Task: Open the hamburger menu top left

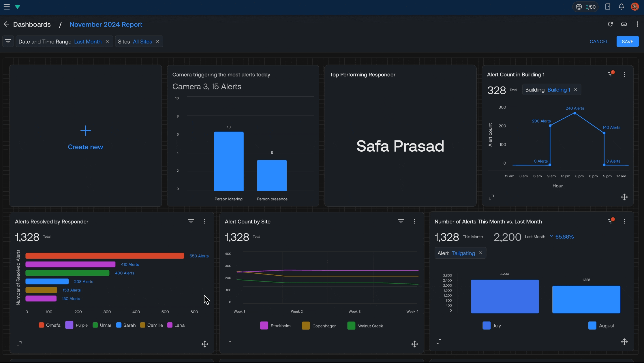Action: 6,7
